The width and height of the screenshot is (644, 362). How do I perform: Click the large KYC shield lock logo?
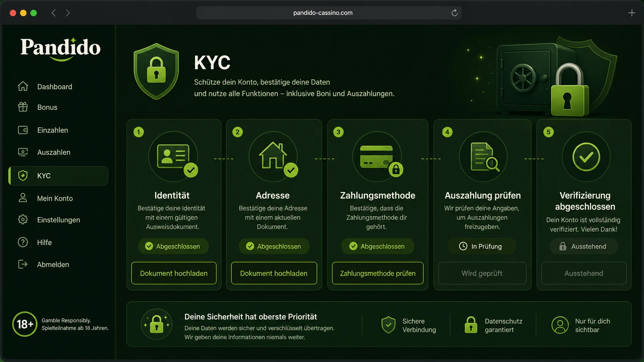(156, 72)
